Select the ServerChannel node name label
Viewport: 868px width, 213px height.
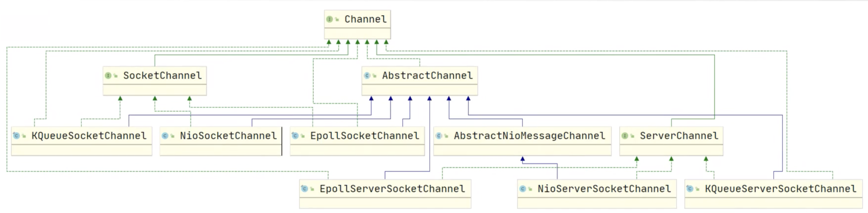point(679,135)
